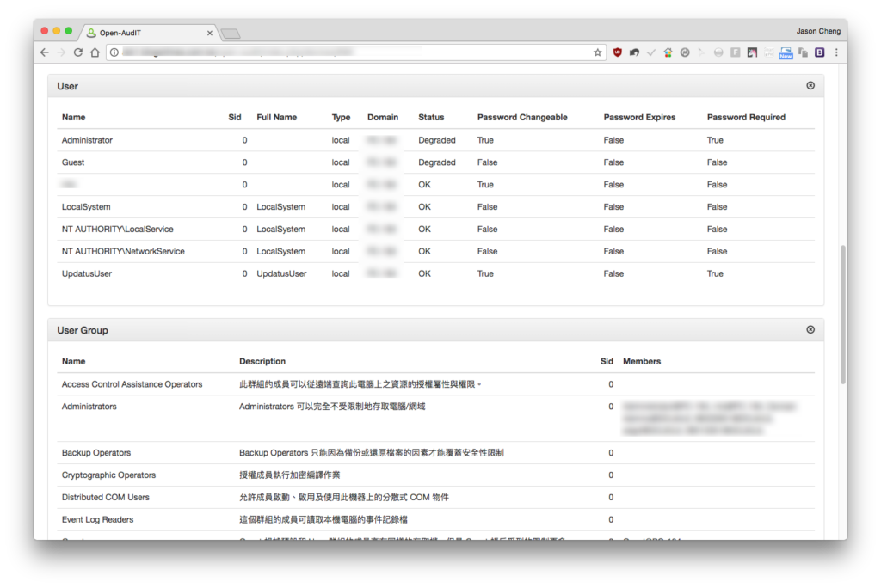Click the uBlock Origin shield extension icon
This screenshot has width=881, height=588.
(x=617, y=52)
